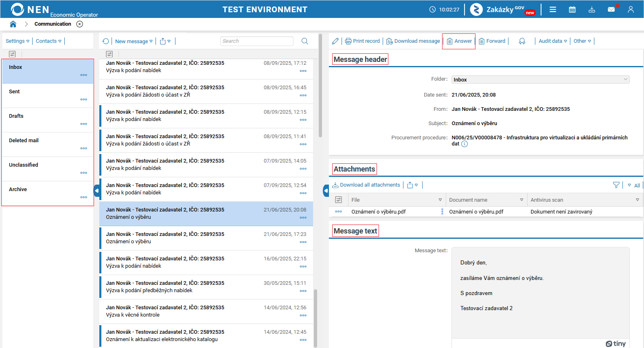
Task: Show procurement procedure info icon
Action: 464,144
